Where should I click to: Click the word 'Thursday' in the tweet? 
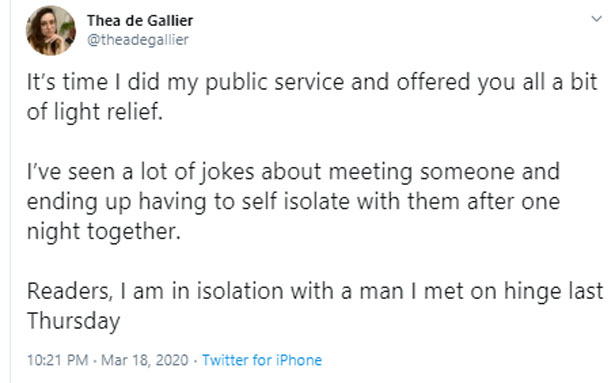(73, 321)
